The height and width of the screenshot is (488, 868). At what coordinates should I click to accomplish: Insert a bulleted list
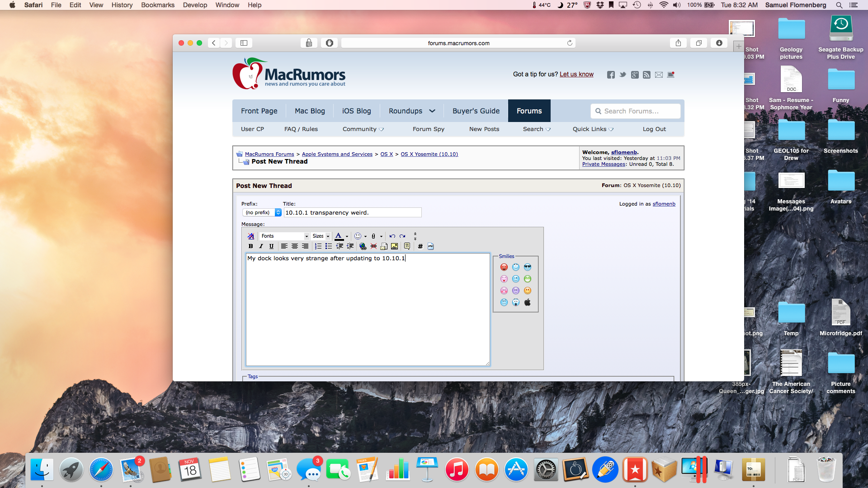tap(328, 246)
